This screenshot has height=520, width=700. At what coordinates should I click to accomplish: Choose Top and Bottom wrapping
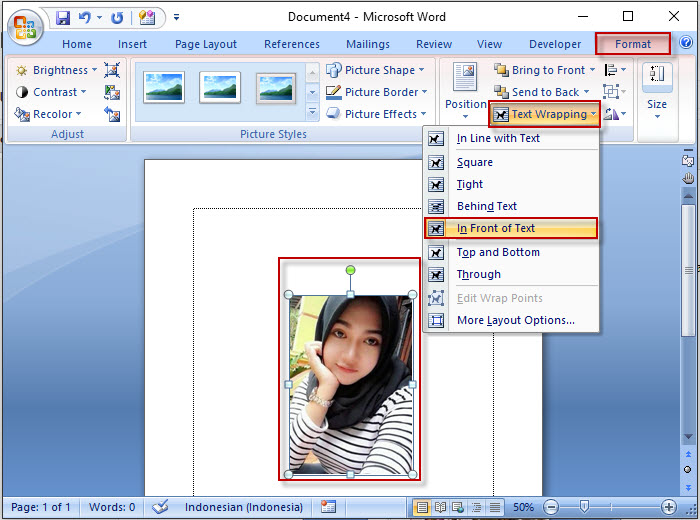[511, 252]
